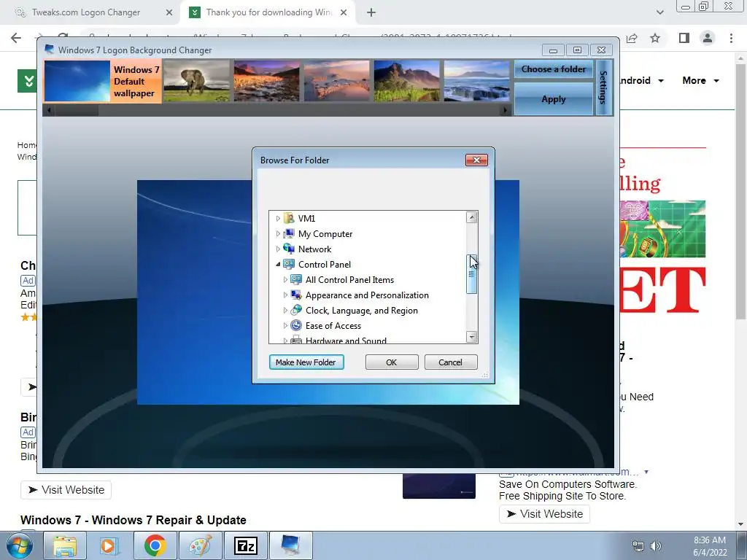
Task: Click the Ease of Access icon
Action: [x=296, y=325]
